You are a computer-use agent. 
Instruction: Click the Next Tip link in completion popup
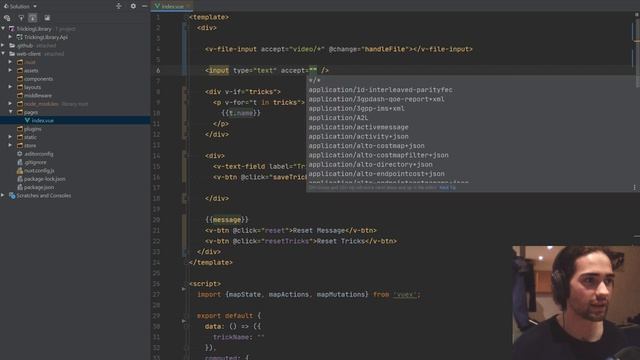tap(447, 188)
